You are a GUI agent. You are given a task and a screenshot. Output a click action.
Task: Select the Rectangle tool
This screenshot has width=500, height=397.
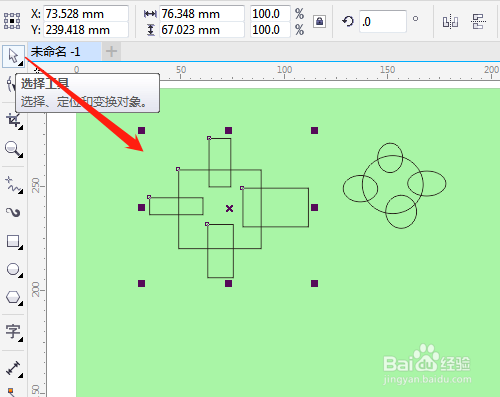click(x=13, y=241)
